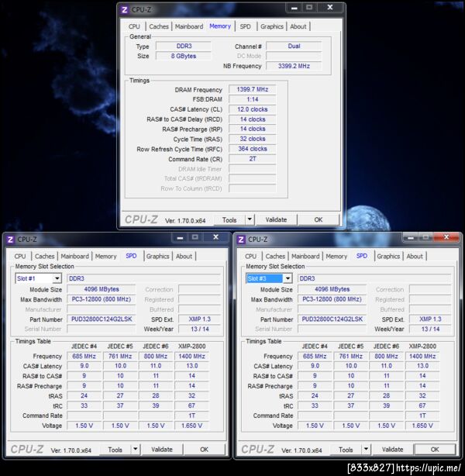The height and width of the screenshot is (476, 465).
Task: Click OK in the Slot #3 window
Action: (x=435, y=450)
